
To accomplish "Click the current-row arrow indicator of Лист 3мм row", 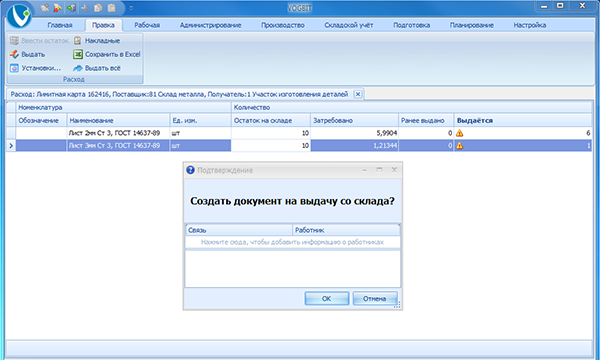I will 11,145.
